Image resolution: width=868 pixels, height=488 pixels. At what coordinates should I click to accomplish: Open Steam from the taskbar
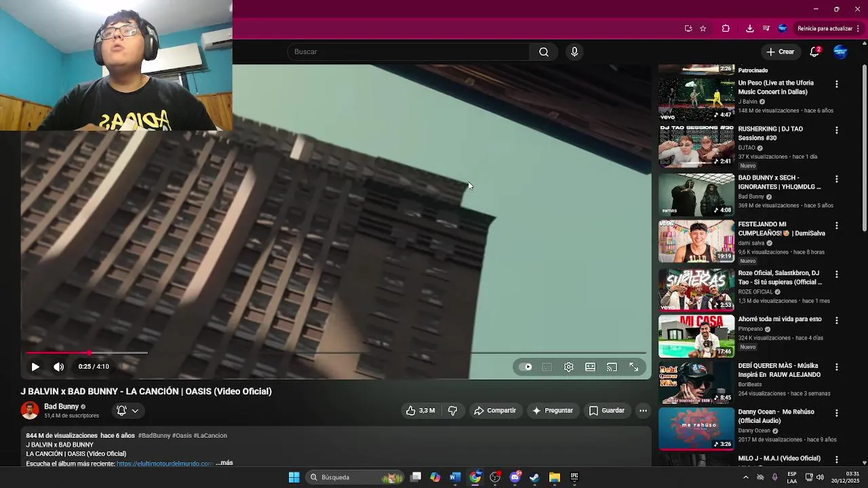[x=534, y=477]
